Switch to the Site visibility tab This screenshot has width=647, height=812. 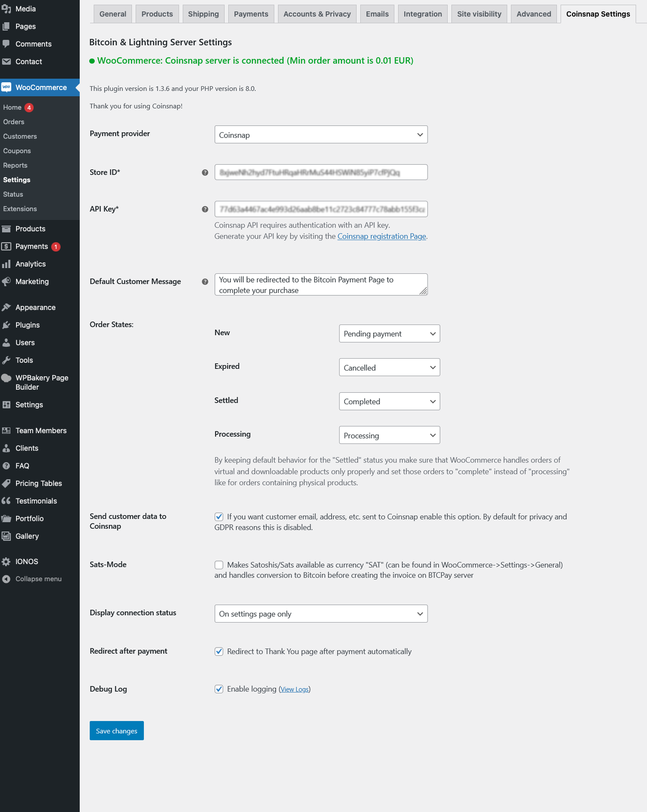pyautogui.click(x=479, y=14)
